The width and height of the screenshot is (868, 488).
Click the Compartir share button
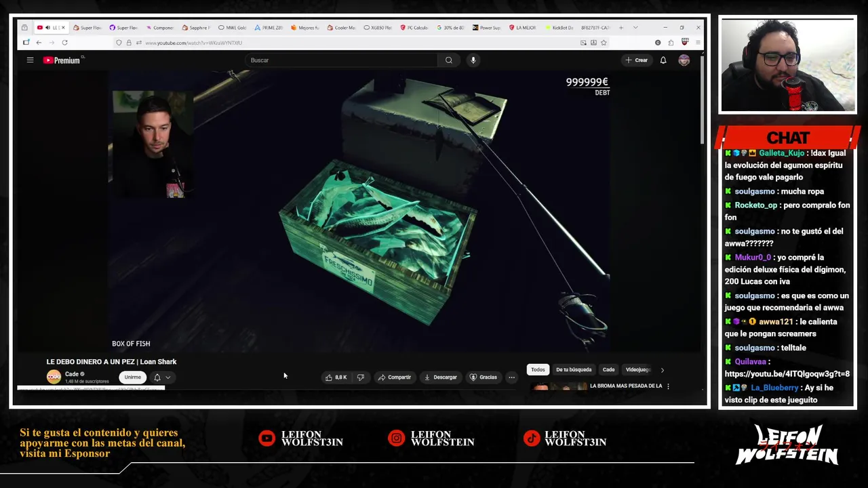[x=395, y=378]
